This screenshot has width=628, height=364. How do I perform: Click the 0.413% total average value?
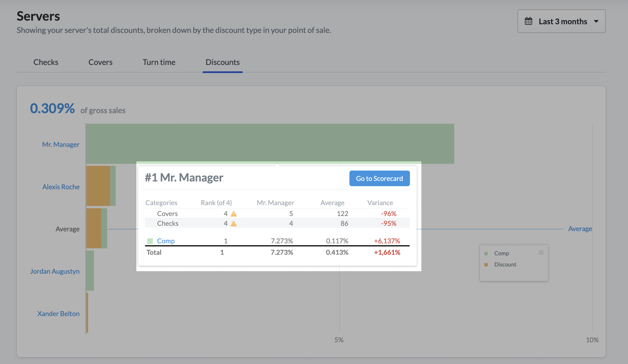[x=337, y=252]
